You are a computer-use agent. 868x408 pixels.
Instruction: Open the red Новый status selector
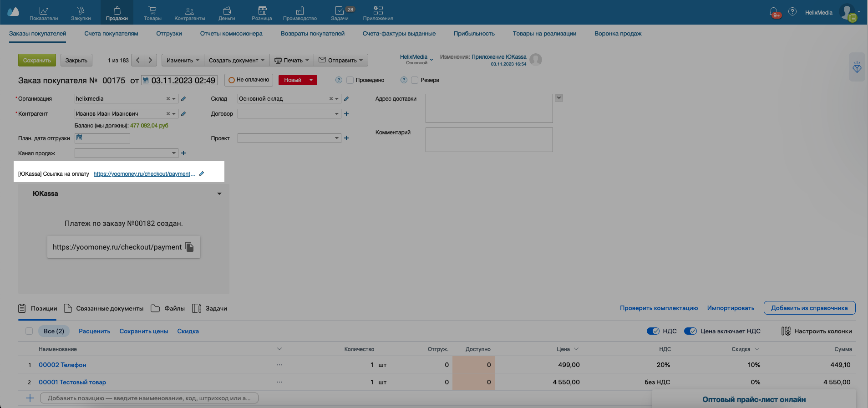[298, 80]
